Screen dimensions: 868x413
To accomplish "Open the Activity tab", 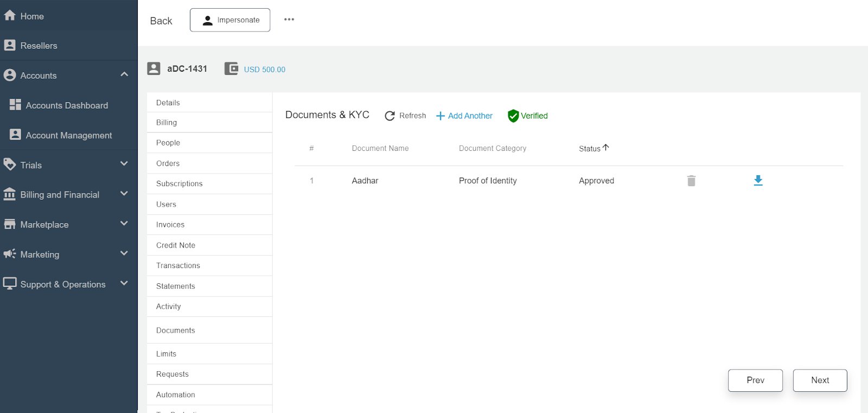I will (209, 307).
